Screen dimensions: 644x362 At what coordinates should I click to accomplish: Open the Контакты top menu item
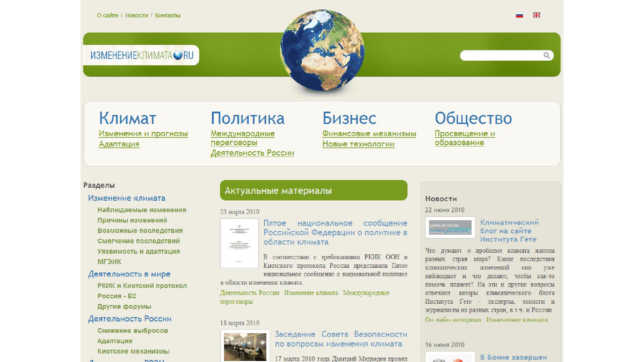pos(168,15)
